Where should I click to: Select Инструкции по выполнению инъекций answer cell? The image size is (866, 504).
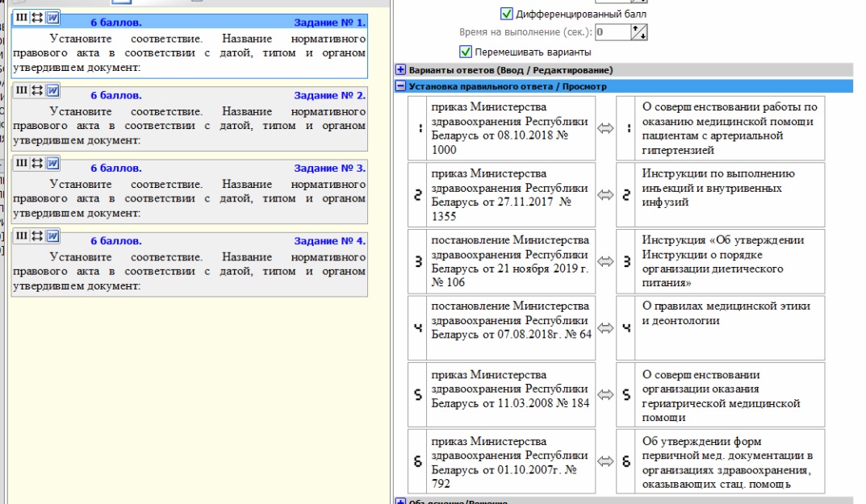point(730,195)
